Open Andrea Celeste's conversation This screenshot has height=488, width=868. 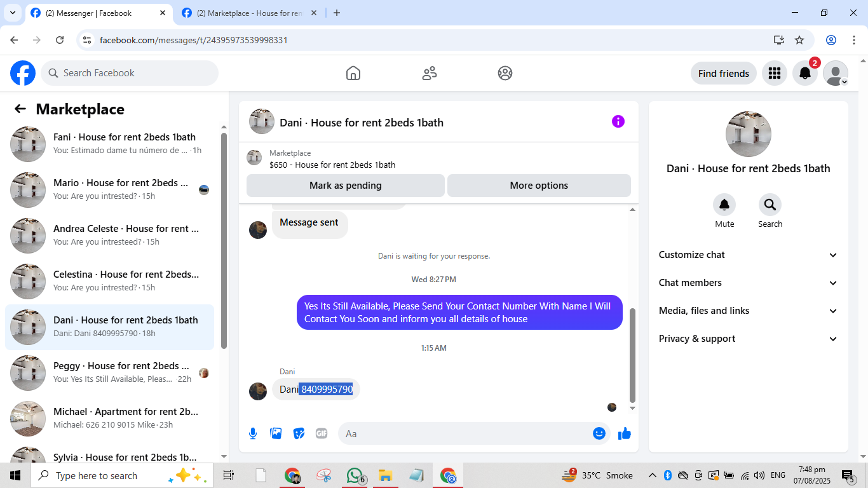[109, 236]
